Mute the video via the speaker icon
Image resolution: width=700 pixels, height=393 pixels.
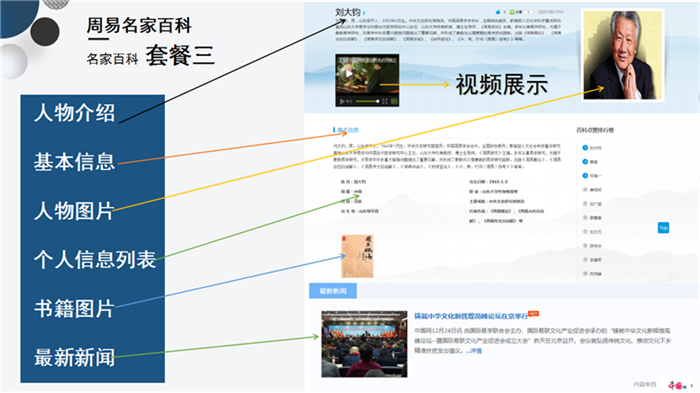349,101
